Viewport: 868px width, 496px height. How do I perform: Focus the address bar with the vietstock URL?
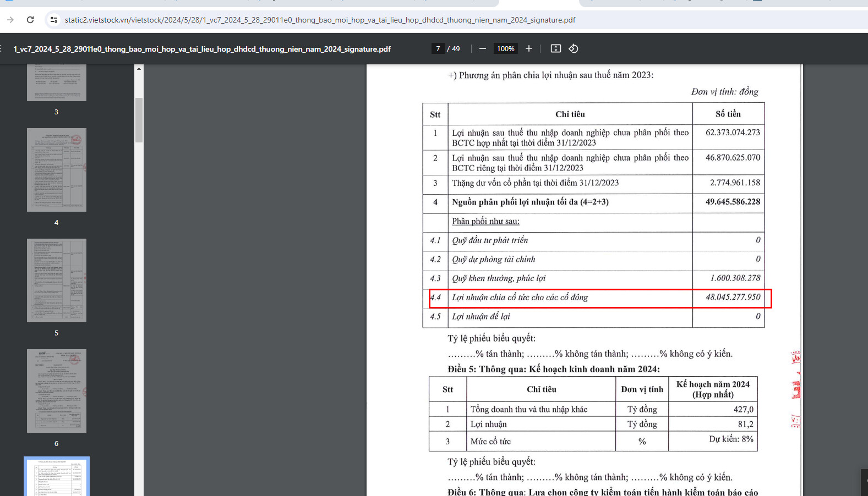click(320, 20)
